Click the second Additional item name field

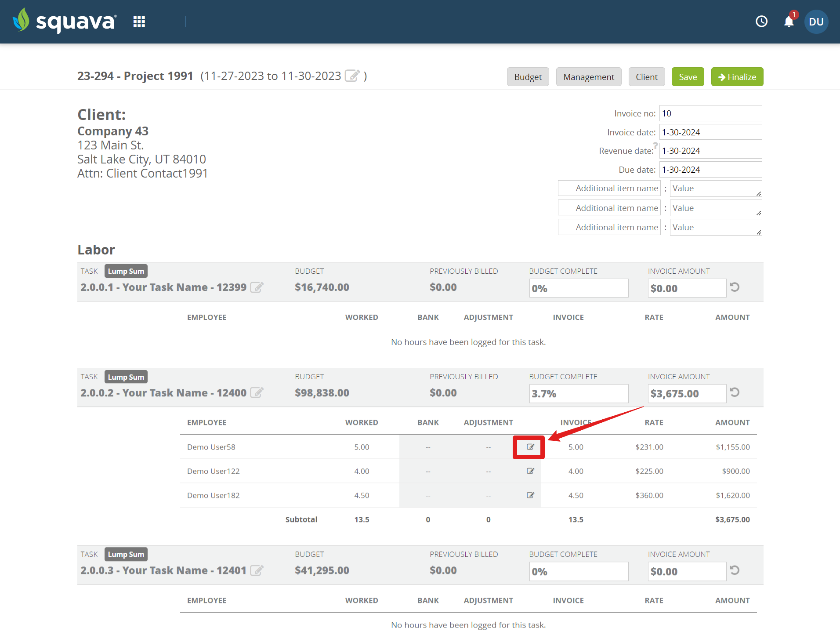click(x=609, y=208)
